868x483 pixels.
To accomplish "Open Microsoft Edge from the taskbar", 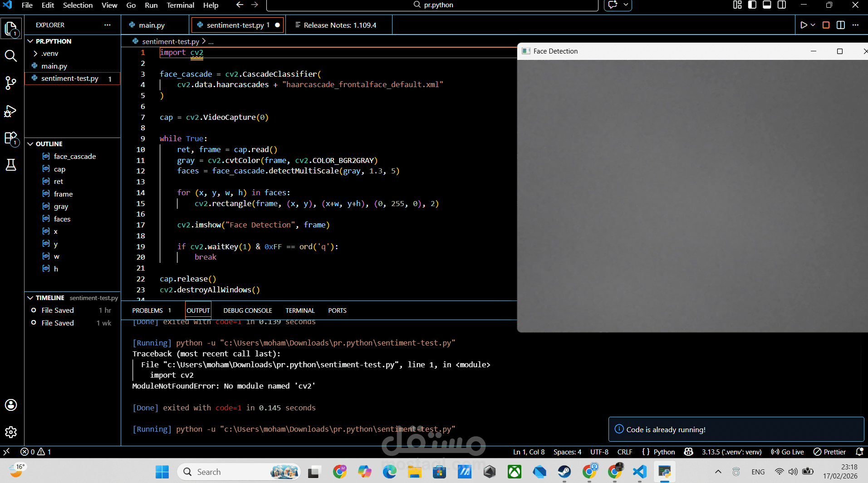I will 390,472.
